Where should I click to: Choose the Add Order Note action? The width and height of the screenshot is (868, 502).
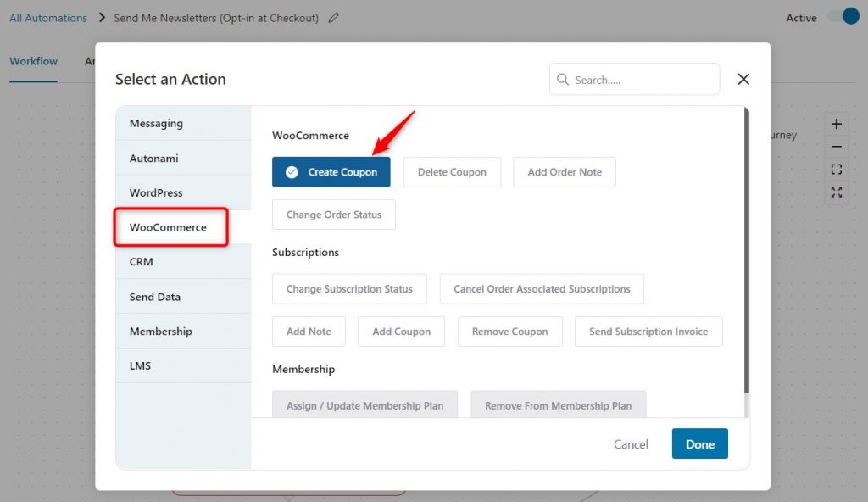coord(564,172)
